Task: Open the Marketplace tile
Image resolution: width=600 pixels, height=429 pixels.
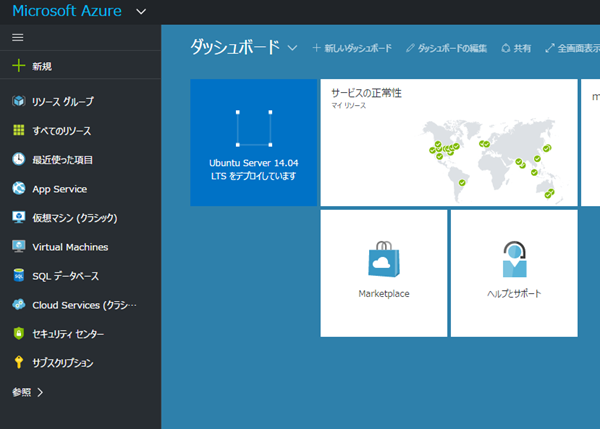Action: pyautogui.click(x=384, y=273)
